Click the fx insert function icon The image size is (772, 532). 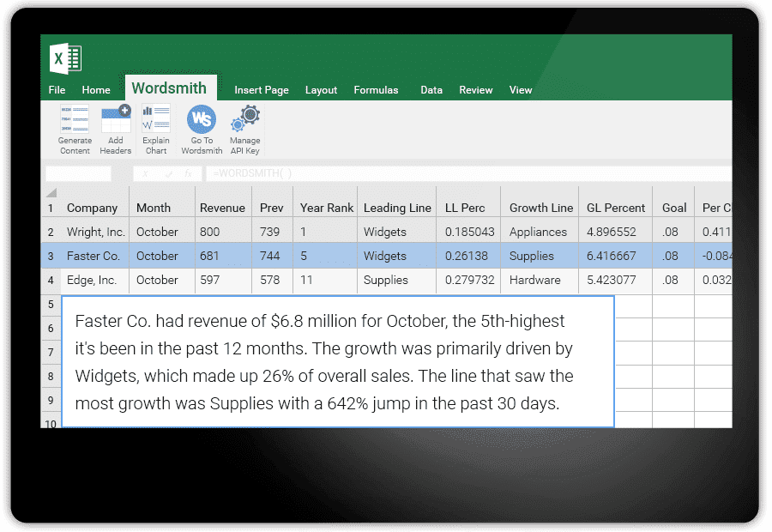click(188, 173)
